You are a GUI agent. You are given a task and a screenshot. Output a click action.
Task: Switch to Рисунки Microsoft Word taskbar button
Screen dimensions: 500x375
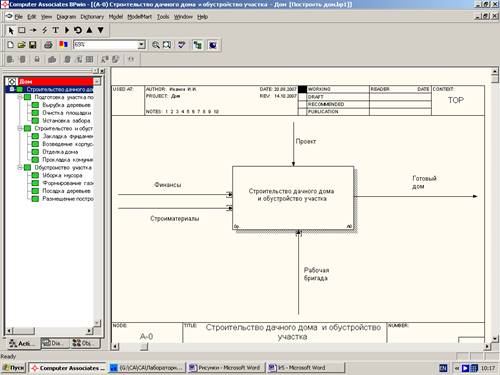tap(226, 368)
